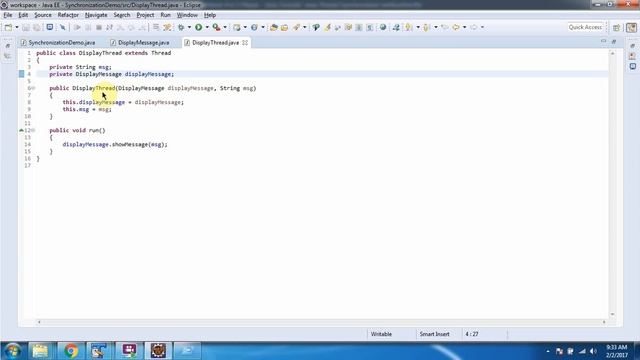
Task: Click the New Java Class icon
Action: (x=254, y=27)
